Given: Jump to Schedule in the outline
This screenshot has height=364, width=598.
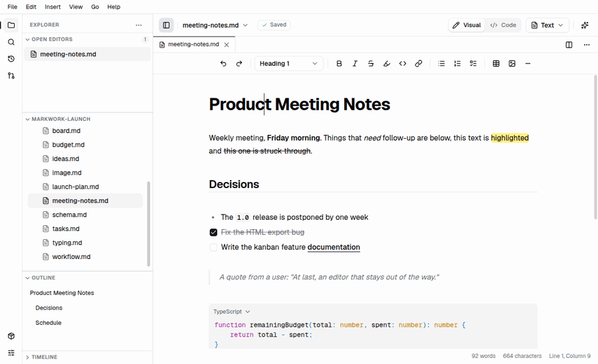Looking at the screenshot, I should point(49,323).
